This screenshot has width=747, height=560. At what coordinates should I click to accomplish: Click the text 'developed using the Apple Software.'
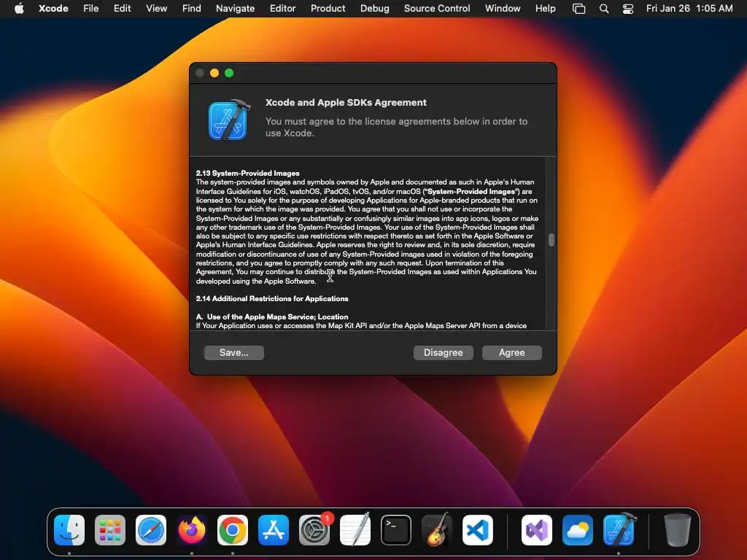[x=256, y=281]
